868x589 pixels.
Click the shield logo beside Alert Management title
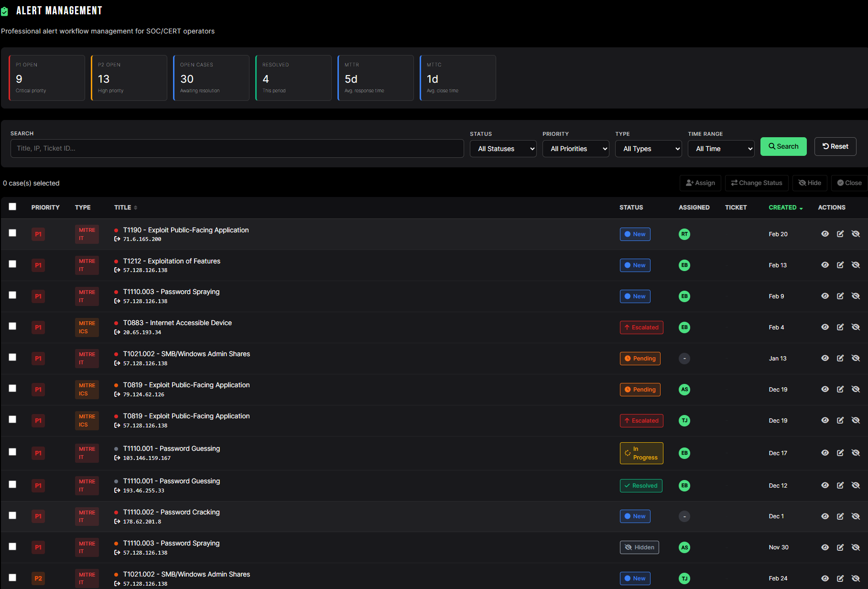point(5,11)
